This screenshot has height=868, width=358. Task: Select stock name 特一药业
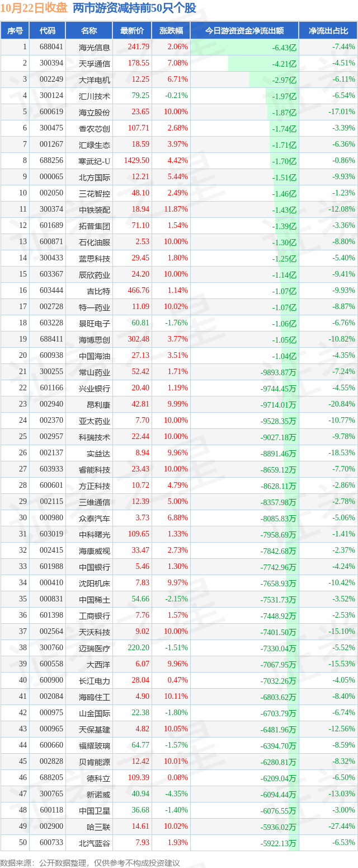pos(95,307)
